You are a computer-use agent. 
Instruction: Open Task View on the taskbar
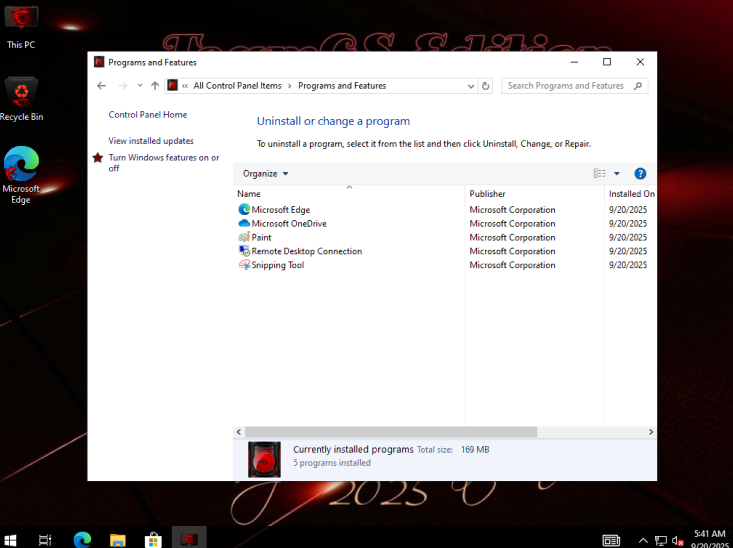tap(45, 540)
